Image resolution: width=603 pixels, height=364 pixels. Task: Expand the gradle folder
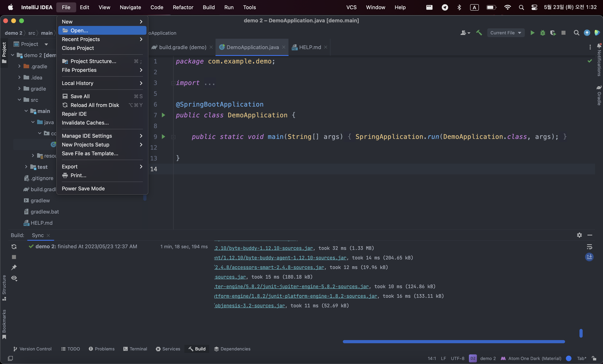tap(19, 88)
